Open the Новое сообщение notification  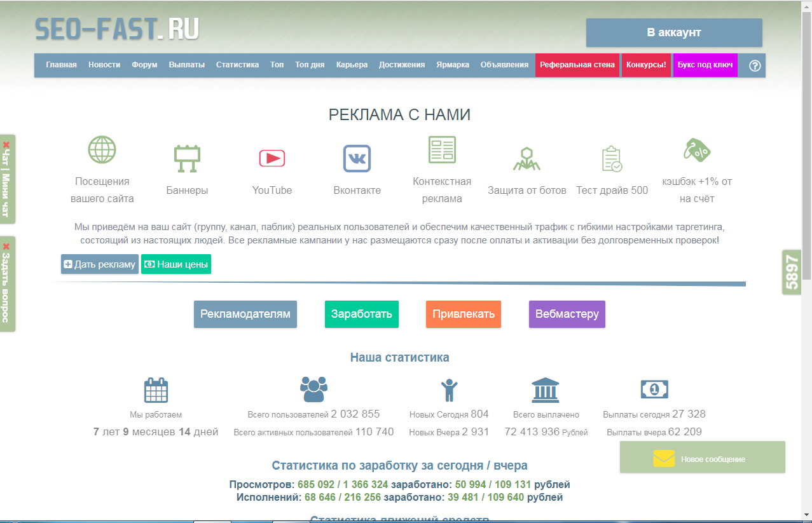point(703,457)
